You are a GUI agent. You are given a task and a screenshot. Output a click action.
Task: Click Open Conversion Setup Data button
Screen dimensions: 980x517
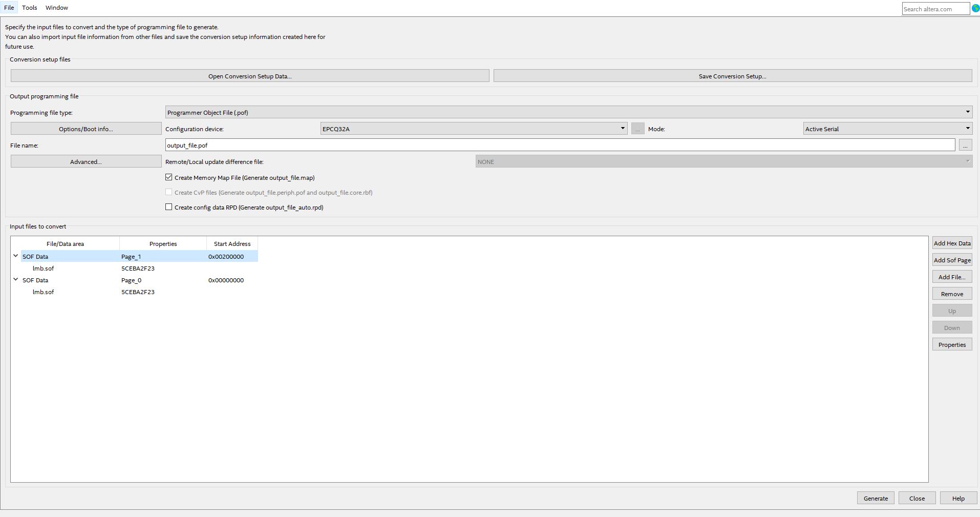click(250, 76)
